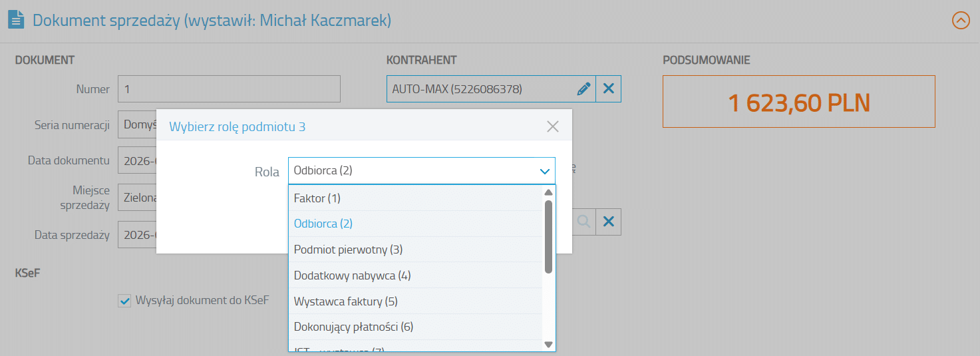Edit the AUTO-MAX contractor with pencil icon

click(583, 89)
